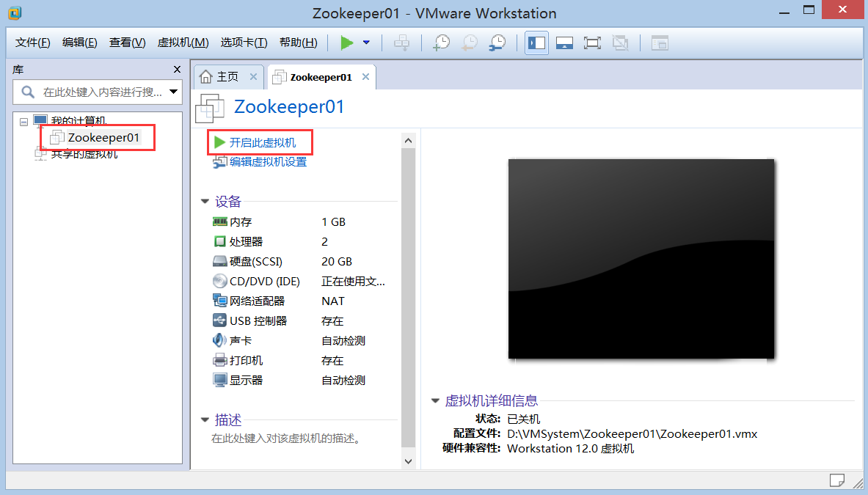Enter full screen mode icon
The image size is (868, 495).
pos(592,43)
